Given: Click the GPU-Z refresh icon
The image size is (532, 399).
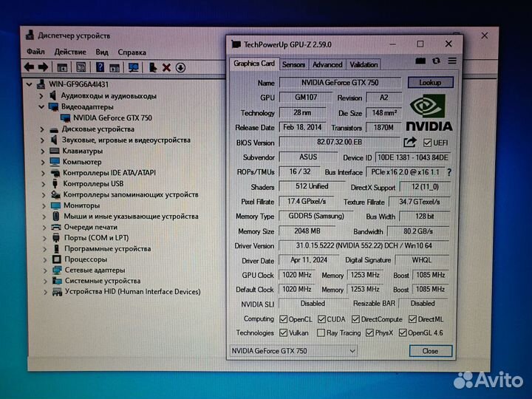Looking at the screenshot, I should 437,61.
